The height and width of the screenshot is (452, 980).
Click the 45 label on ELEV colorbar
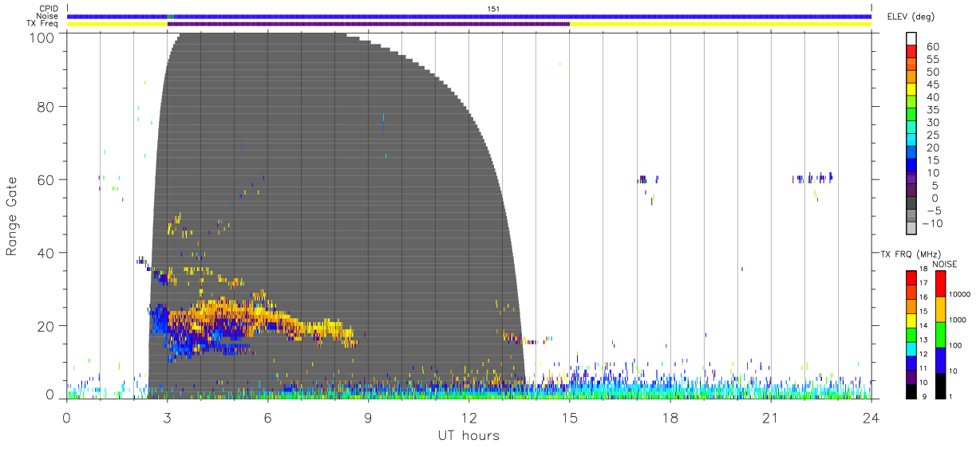coord(932,85)
